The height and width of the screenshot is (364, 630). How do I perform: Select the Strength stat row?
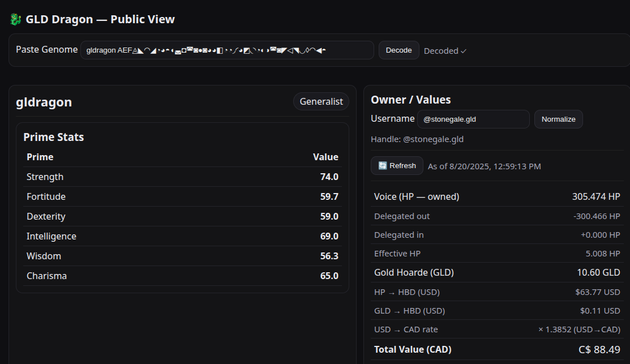tap(182, 177)
